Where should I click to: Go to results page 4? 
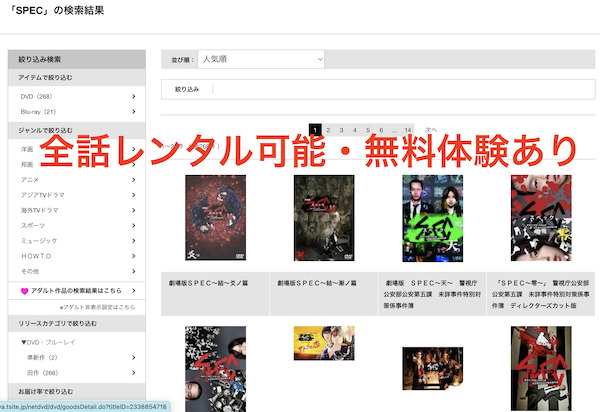pyautogui.click(x=355, y=130)
